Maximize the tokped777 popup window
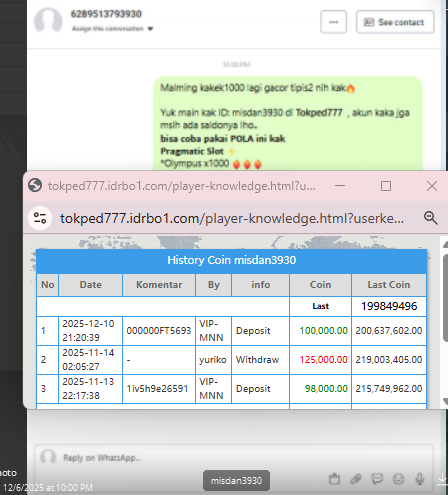This screenshot has width=448, height=495. pos(386,186)
